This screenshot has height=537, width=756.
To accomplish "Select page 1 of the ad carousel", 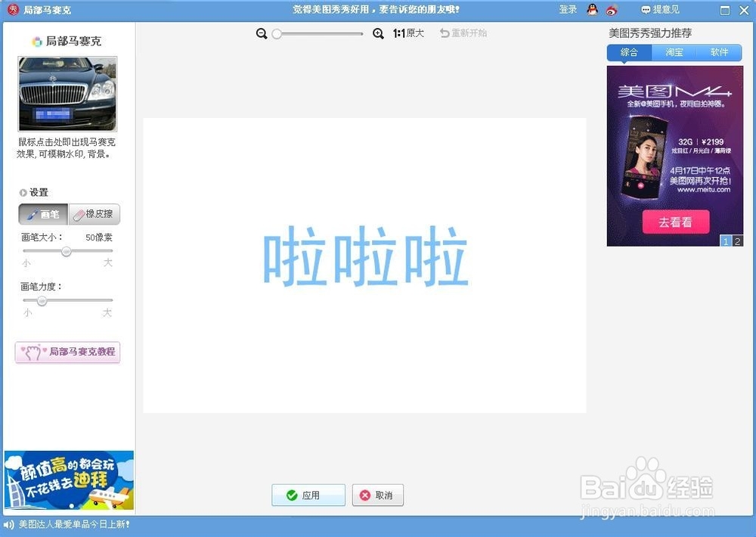I will pos(726,241).
